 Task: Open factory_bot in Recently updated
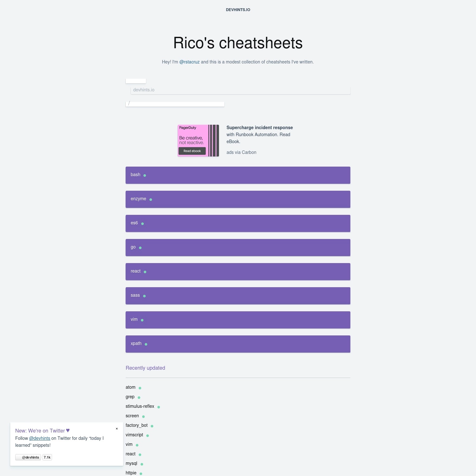coord(137,425)
